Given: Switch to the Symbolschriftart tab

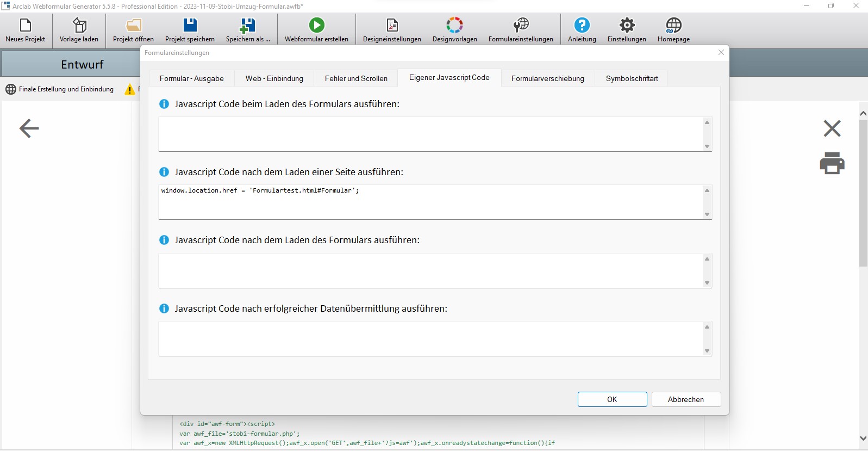Looking at the screenshot, I should [632, 78].
